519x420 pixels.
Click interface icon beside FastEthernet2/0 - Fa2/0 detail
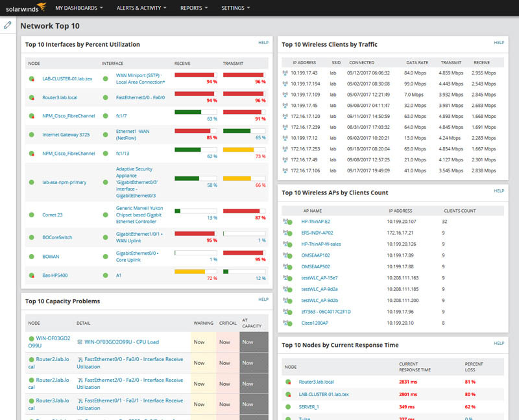(x=80, y=380)
